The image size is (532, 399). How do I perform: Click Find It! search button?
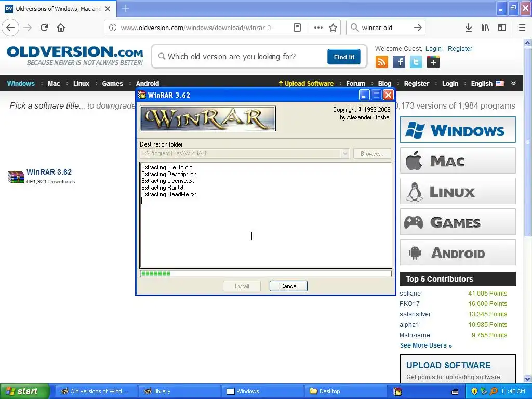click(344, 57)
